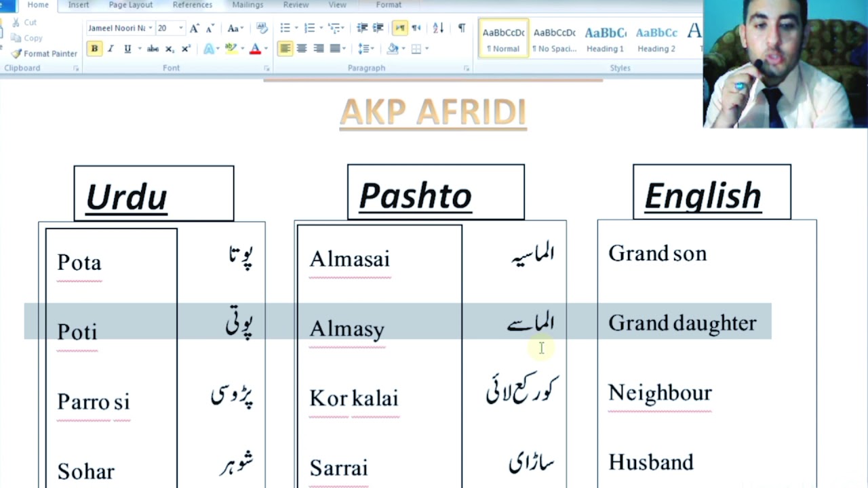This screenshot has height=488, width=868.
Task: Click the Increase Indent icon
Action: pyautogui.click(x=378, y=28)
